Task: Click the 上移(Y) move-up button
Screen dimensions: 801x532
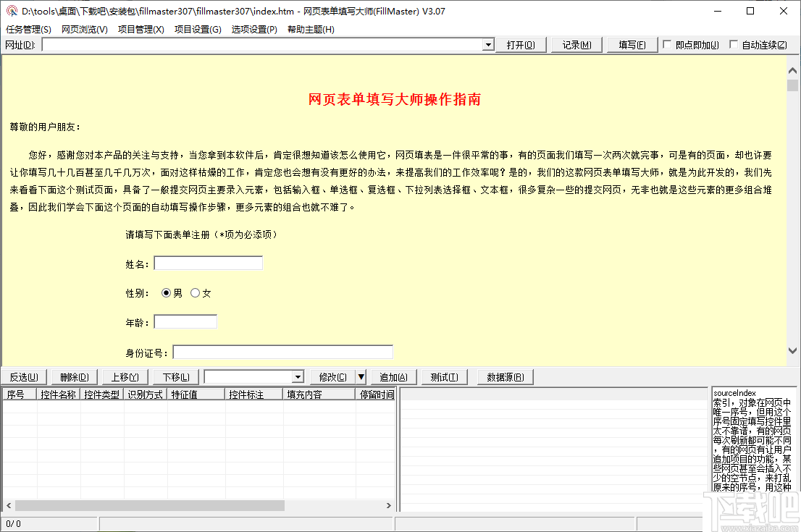Action: coord(125,376)
